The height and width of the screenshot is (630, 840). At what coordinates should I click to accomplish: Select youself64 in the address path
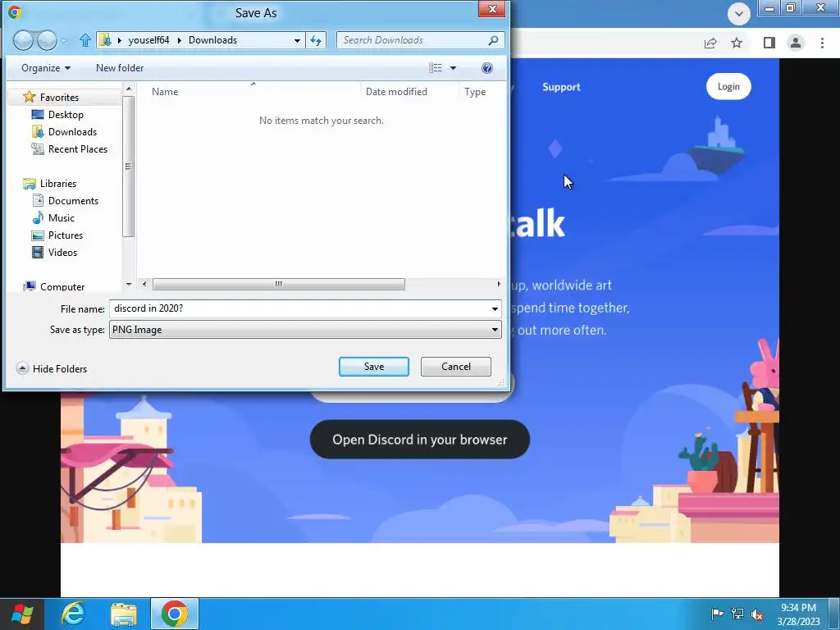click(x=148, y=40)
